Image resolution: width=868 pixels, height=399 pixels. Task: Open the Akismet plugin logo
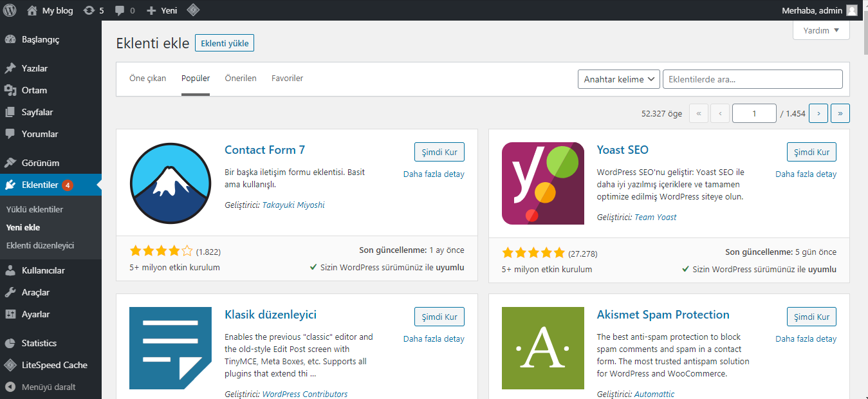(543, 348)
